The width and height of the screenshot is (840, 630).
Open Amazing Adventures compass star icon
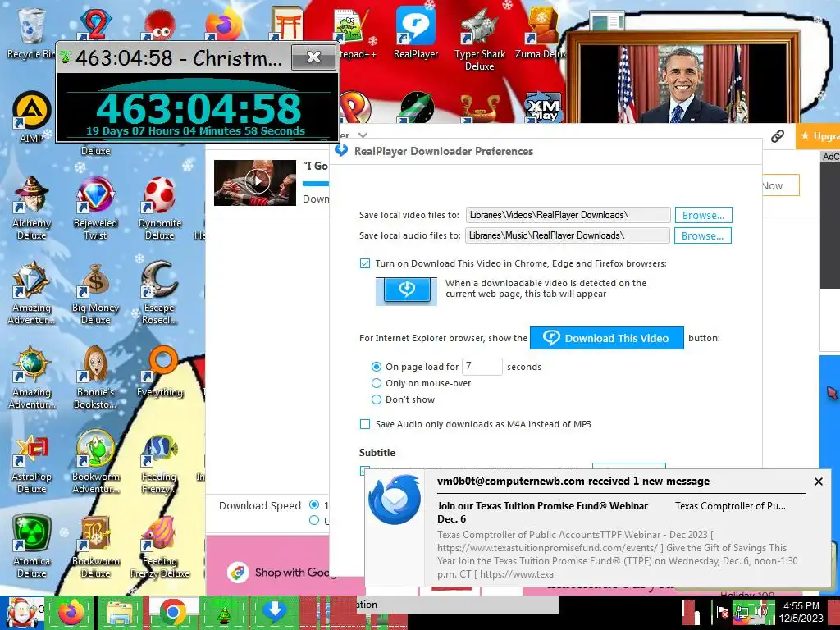32,292
